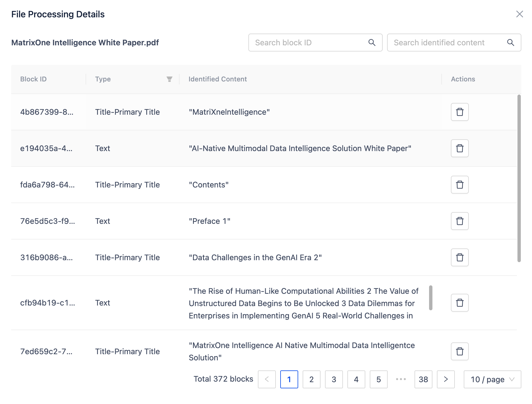Delete the "MatriXneIntelligence" block row

(460, 112)
